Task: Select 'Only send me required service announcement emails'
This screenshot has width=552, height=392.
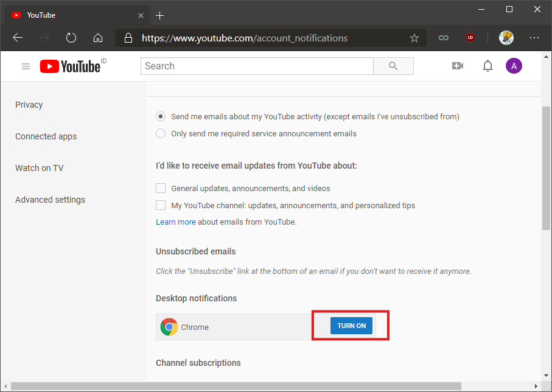Action: point(161,133)
